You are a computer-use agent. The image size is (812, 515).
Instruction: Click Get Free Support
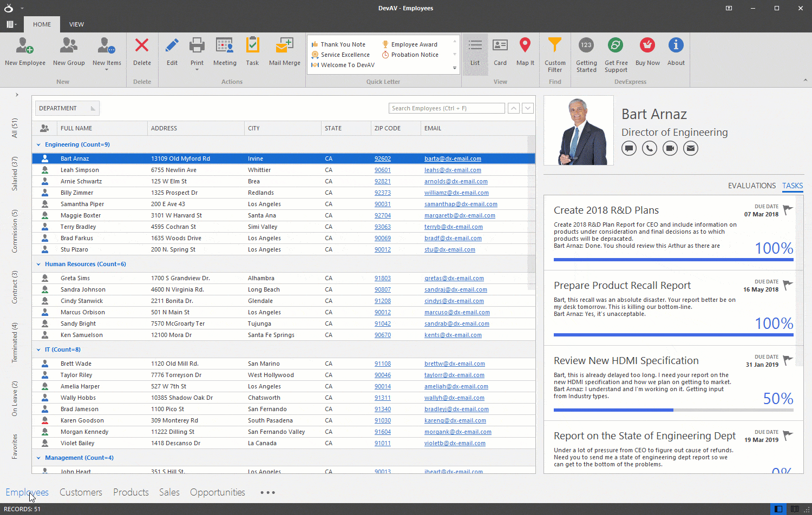click(x=615, y=52)
